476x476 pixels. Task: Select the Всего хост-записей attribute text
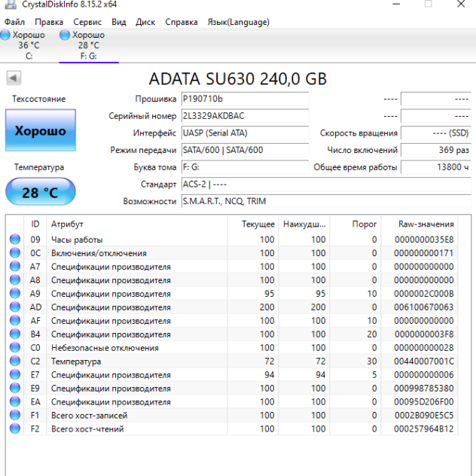[89, 415]
